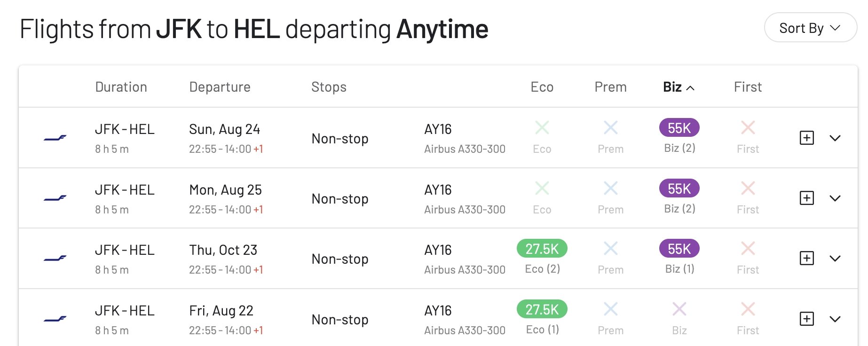Screen dimensions: 868x346
Task: Click the plus icon on Mon, Aug 25 flight
Action: [807, 198]
